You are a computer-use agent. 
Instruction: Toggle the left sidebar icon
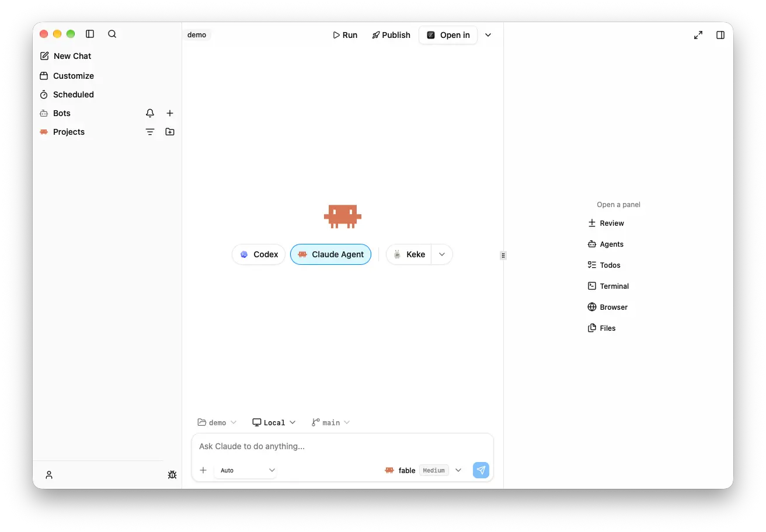coord(90,34)
